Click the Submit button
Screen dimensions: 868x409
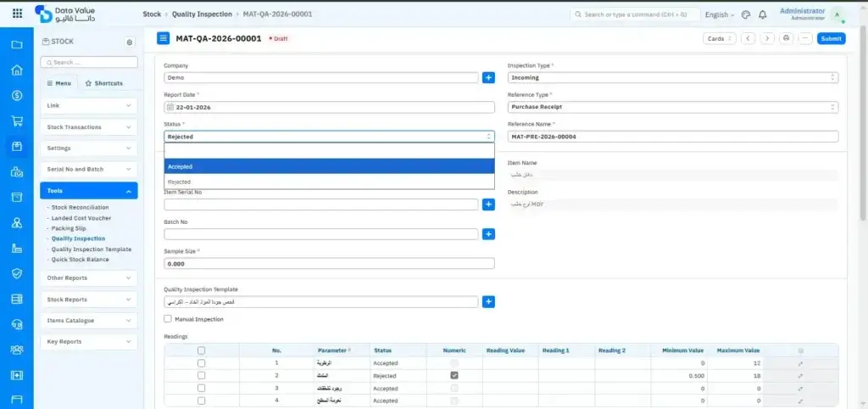coord(831,38)
